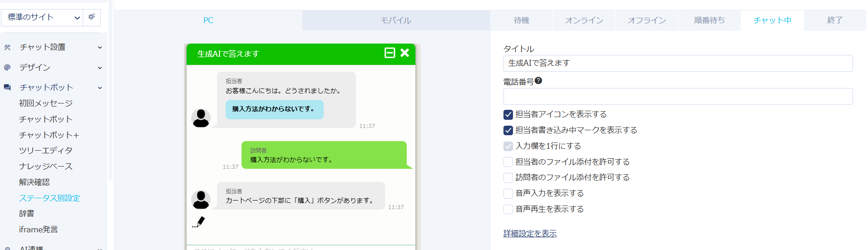Viewport: 868px width, 250px height.
Task: Select the 待機 status tab
Action: pos(521,20)
